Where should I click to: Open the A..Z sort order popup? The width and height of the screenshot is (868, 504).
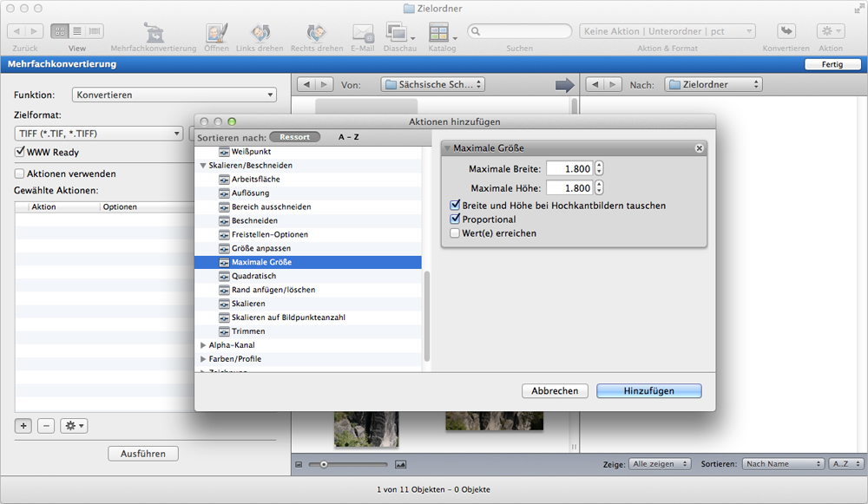[846, 464]
